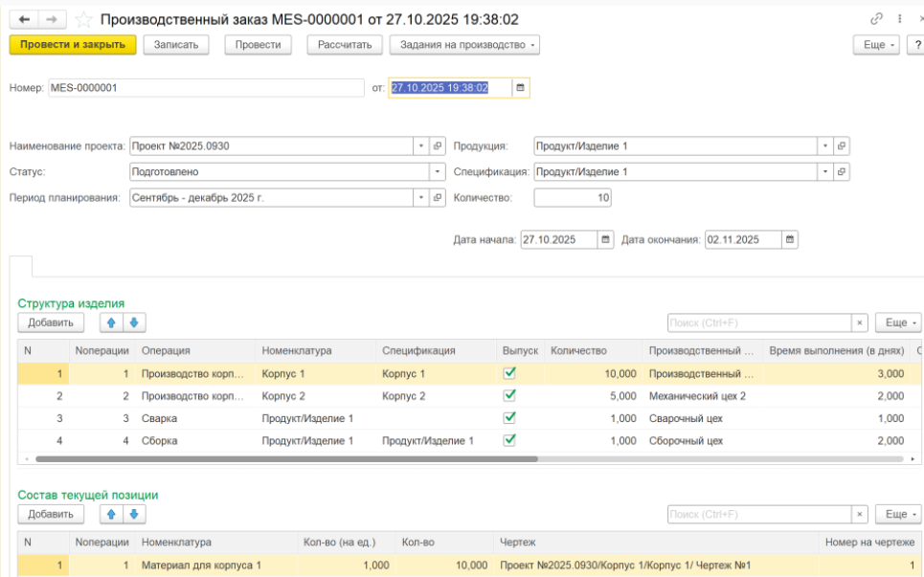The image size is (924, 577).
Task: Go forward with the right arrow button
Action: pyautogui.click(x=52, y=19)
